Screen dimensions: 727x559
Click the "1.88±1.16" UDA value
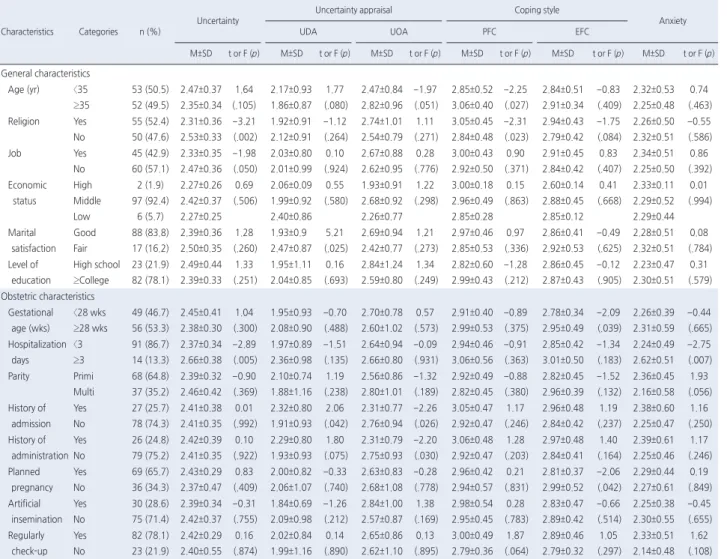click(291, 392)
